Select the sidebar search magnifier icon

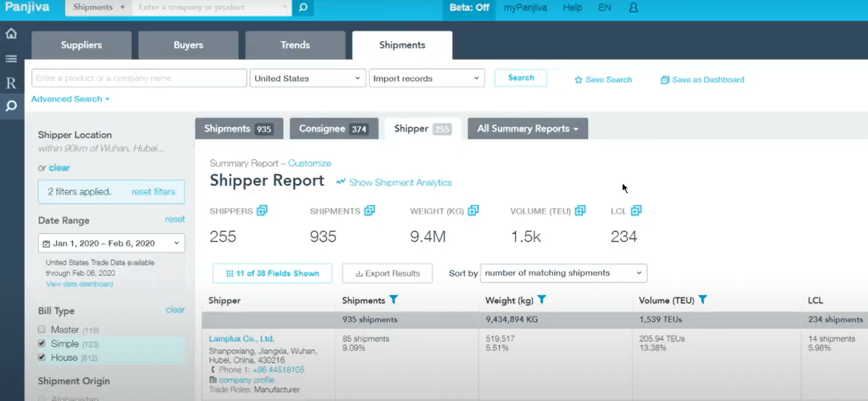11,106
